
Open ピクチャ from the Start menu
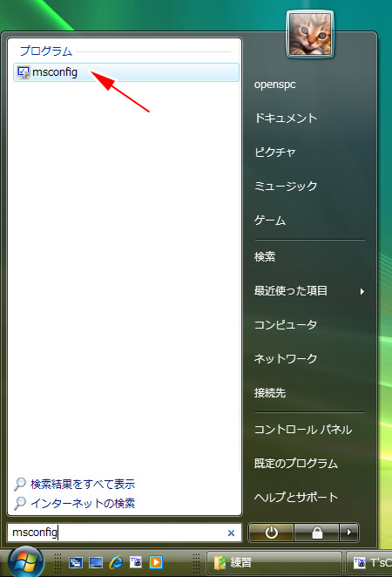[275, 152]
